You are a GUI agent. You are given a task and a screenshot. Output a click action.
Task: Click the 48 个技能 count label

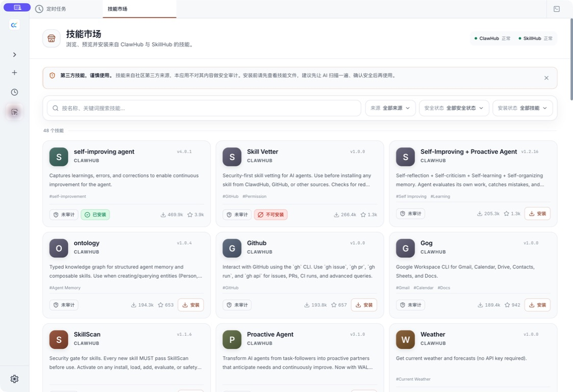[54, 131]
